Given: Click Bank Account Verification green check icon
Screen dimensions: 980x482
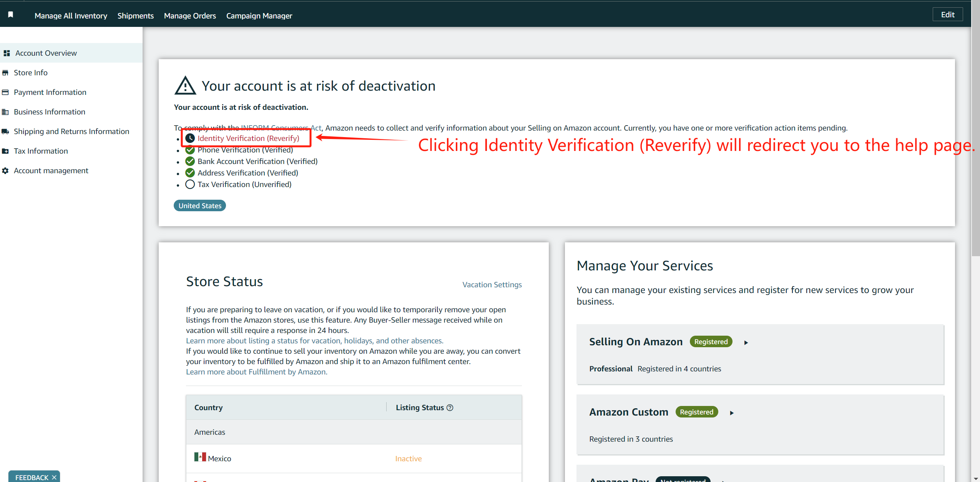Looking at the screenshot, I should pyautogui.click(x=190, y=161).
